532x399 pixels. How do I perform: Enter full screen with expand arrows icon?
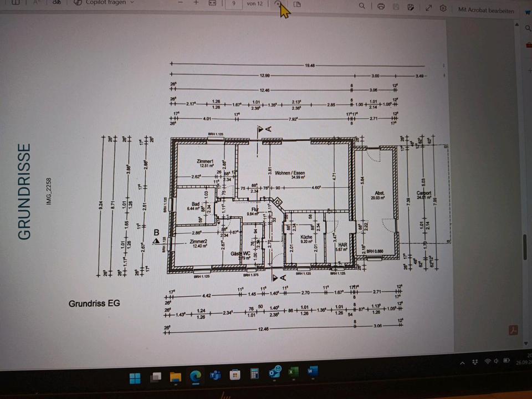coord(428,8)
